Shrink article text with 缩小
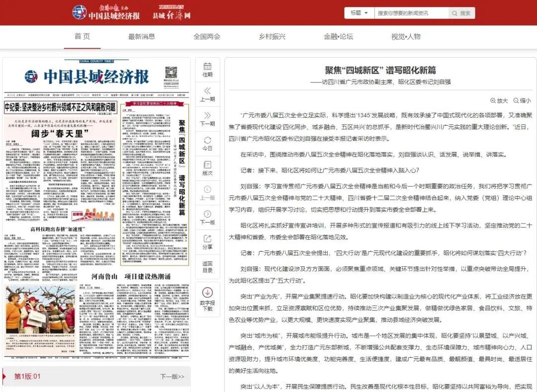 coord(522,100)
